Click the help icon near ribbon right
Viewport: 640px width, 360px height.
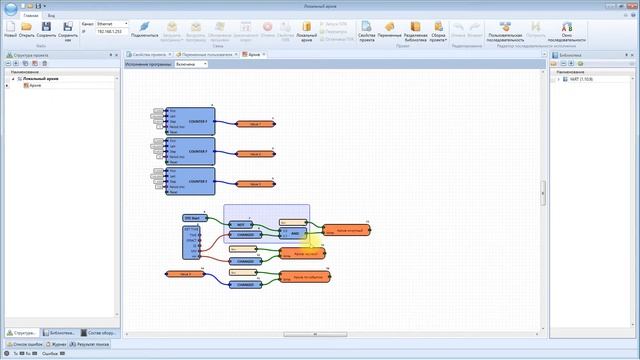634,15
